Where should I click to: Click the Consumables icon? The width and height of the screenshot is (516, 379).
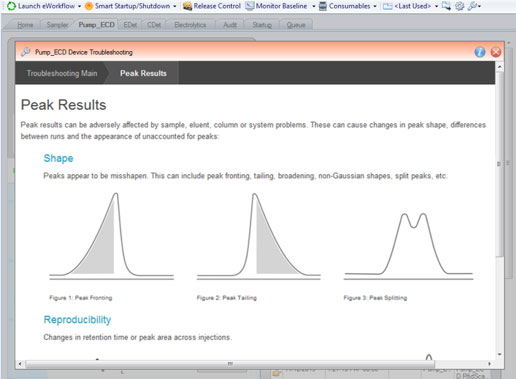(x=323, y=6)
